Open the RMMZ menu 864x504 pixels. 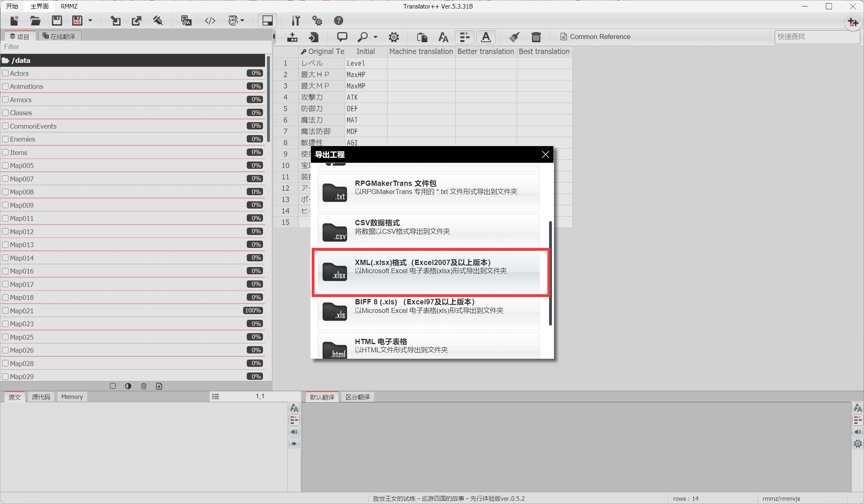pyautogui.click(x=69, y=6)
